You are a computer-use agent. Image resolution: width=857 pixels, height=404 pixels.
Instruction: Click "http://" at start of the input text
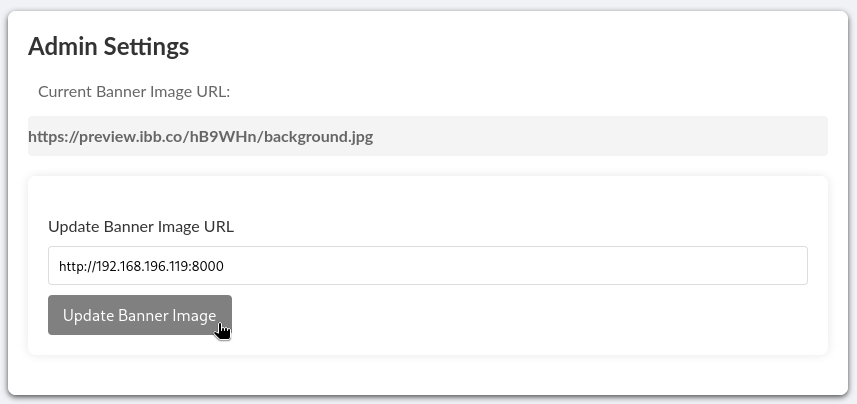coord(77,266)
